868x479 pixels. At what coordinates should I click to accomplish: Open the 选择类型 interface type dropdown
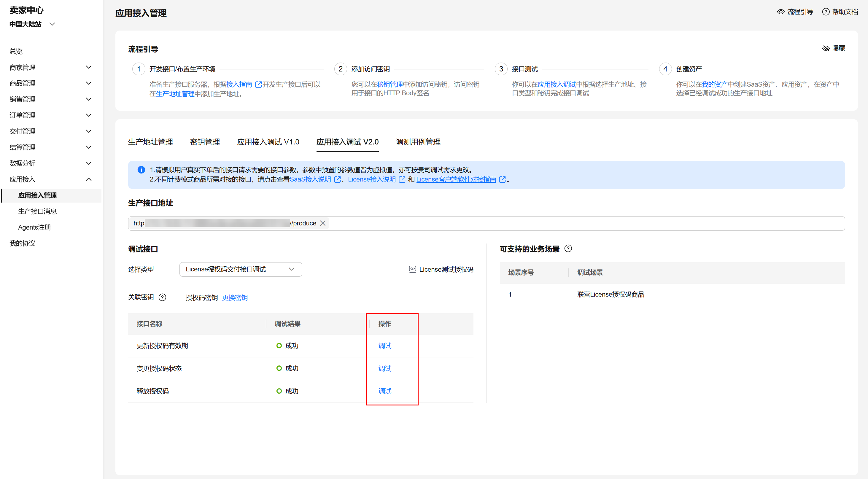(x=241, y=269)
